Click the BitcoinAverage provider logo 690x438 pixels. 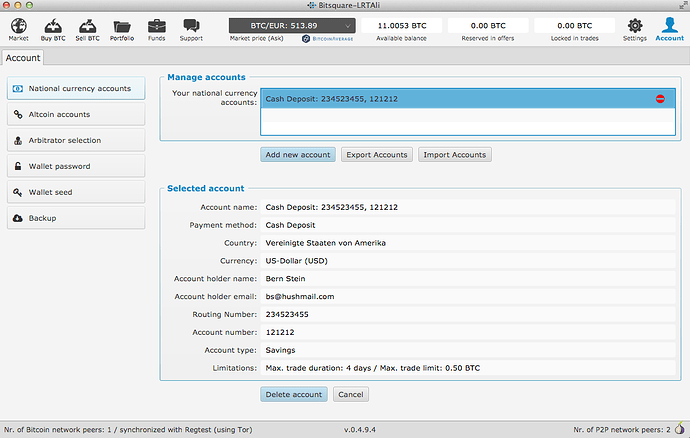click(328, 39)
